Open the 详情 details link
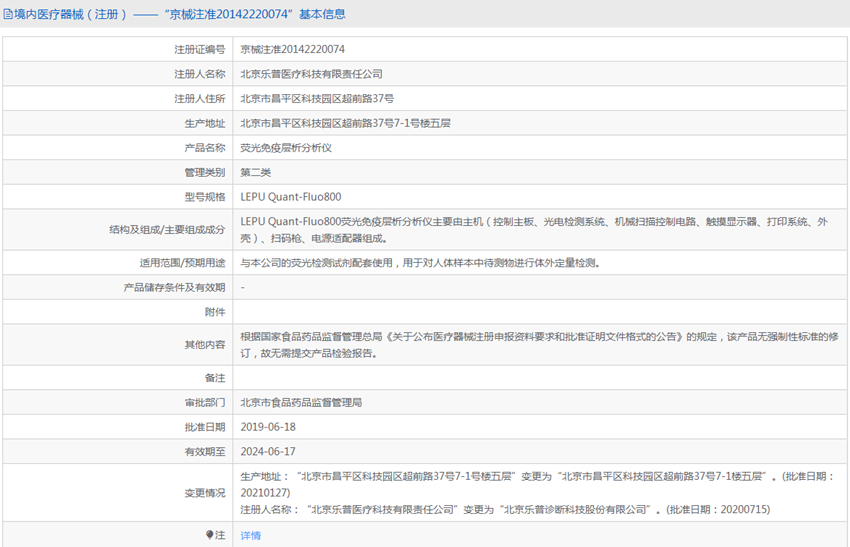Viewport: 850px width, 547px height. [x=250, y=535]
